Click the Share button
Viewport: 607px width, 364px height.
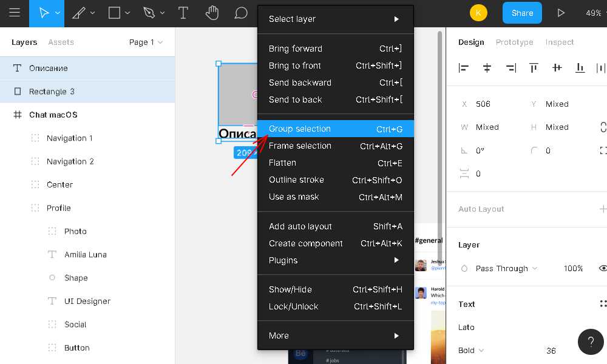click(x=522, y=13)
